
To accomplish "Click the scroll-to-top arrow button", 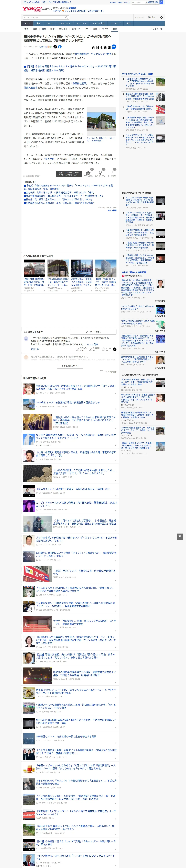I will click(180, 537).
